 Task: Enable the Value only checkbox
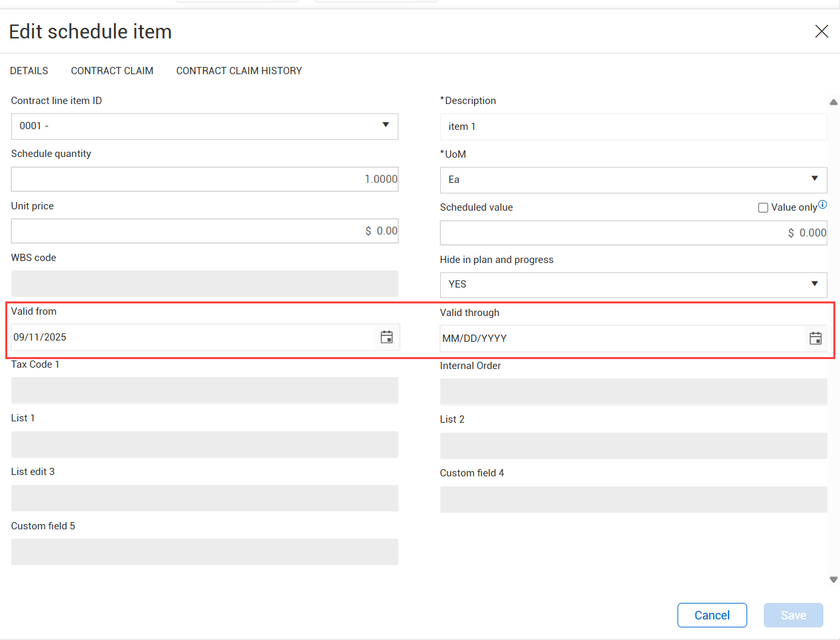(x=763, y=208)
